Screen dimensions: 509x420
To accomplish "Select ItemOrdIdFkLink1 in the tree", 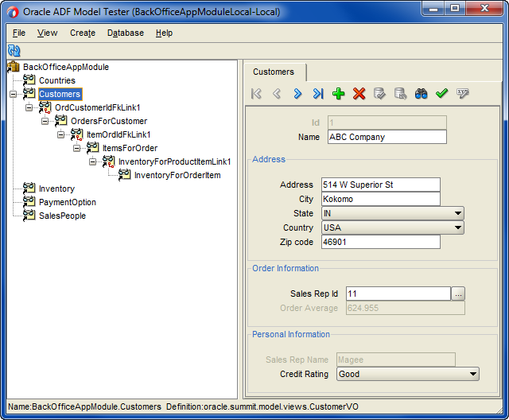I will pyautogui.click(x=119, y=134).
